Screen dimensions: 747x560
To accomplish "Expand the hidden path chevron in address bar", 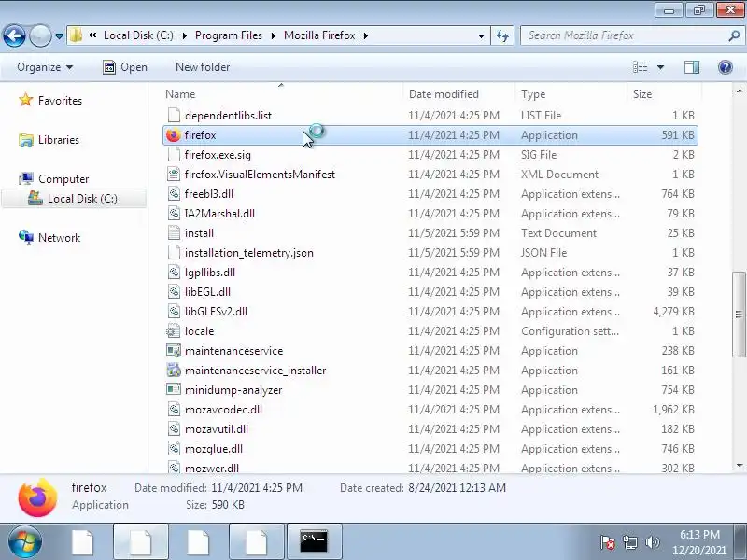I will [92, 35].
